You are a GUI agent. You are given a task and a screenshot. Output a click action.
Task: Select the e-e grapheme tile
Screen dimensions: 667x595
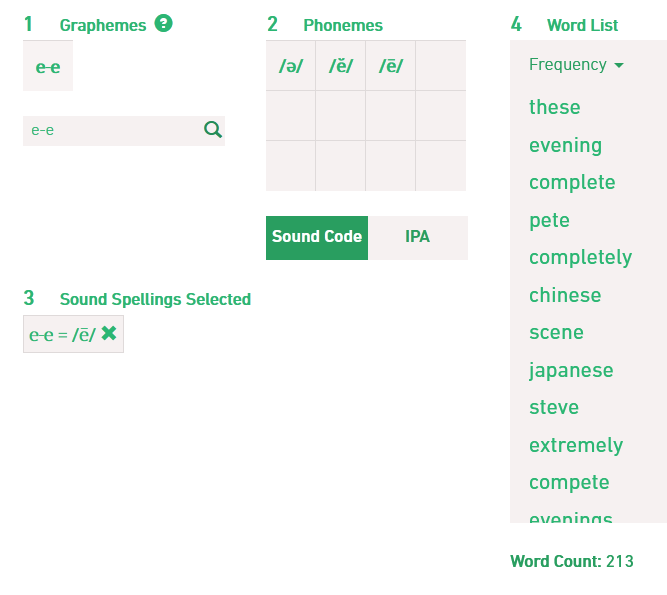(x=48, y=66)
